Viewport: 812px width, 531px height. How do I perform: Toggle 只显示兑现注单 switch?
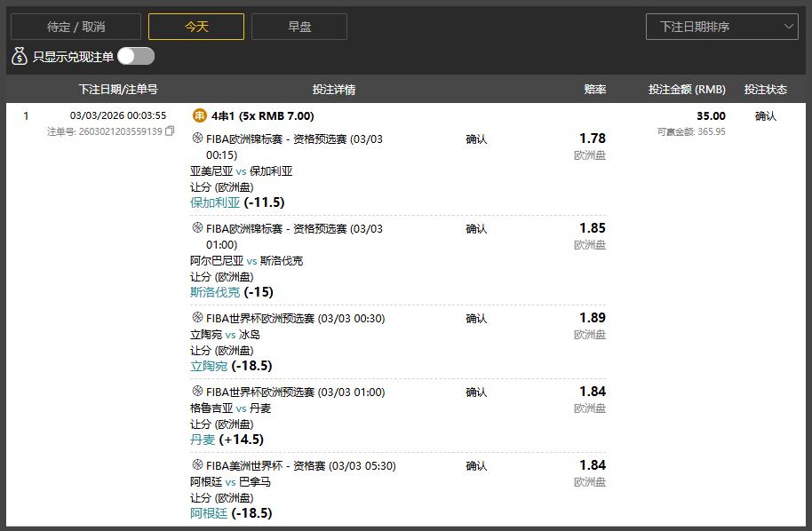(x=136, y=56)
